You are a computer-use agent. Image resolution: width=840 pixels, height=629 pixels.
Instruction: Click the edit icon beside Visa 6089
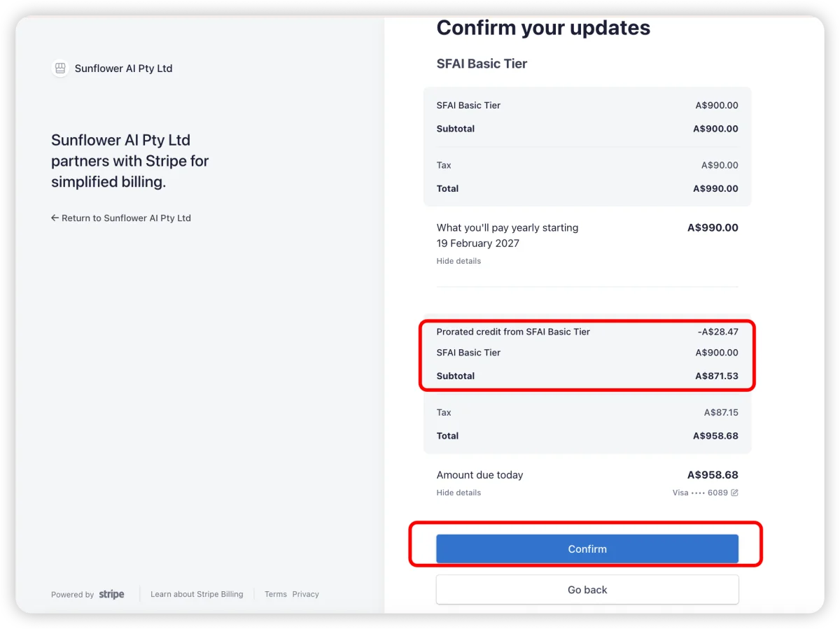(x=734, y=493)
